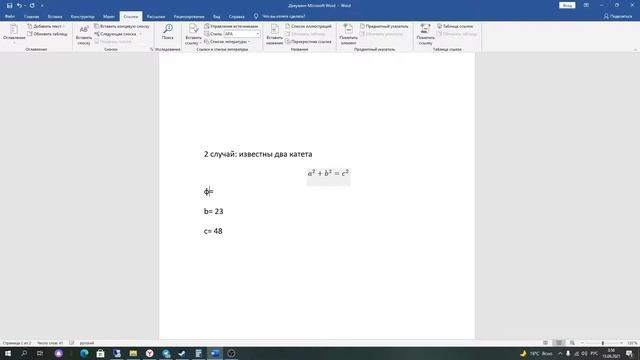Click Обновить таблицу under Оглавление
This screenshot has height=360, width=640.
click(x=47, y=34)
